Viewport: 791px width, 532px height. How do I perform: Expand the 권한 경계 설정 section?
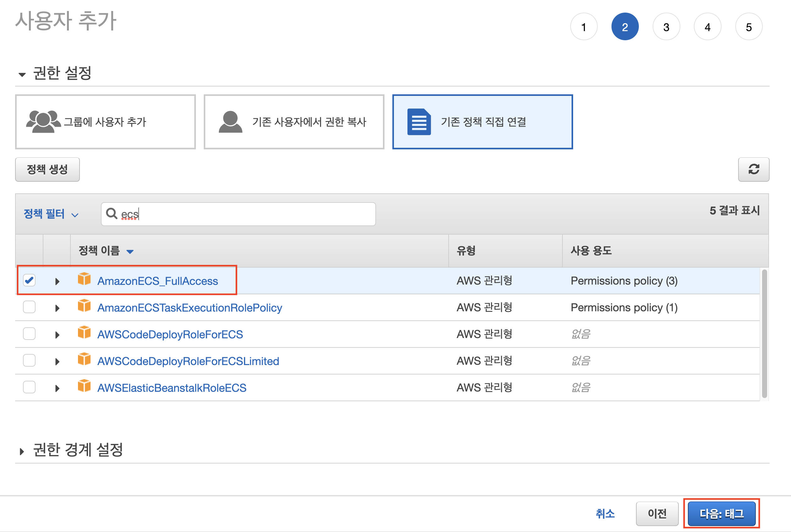[x=22, y=452]
